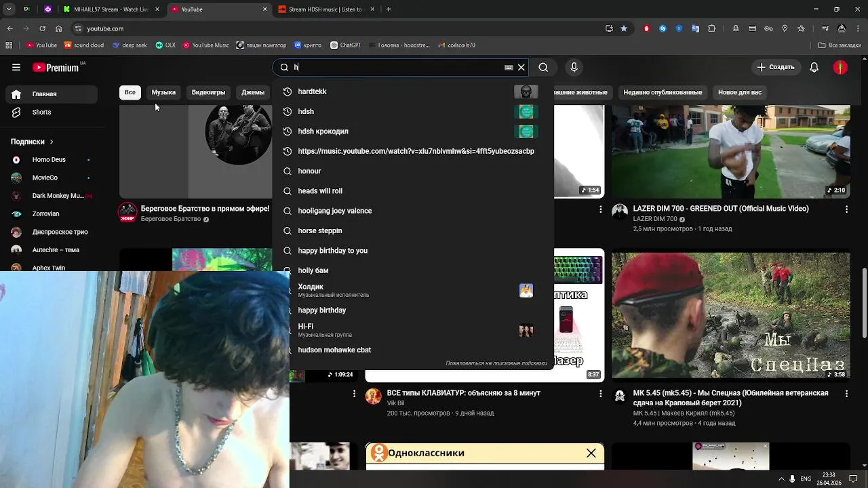
Task: Open the install app icon in address bar
Action: point(609,28)
